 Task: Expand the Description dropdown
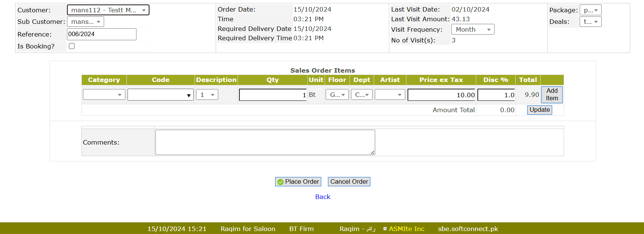(207, 95)
